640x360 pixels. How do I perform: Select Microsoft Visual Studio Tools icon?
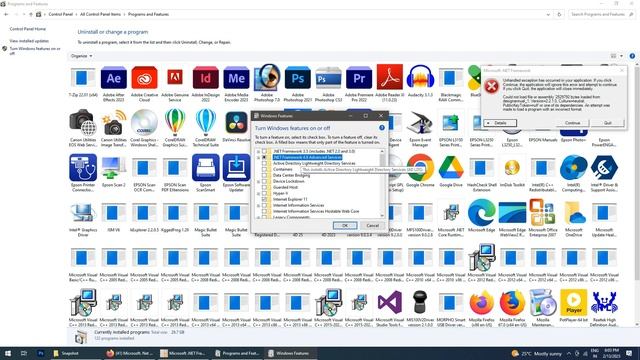click(389, 302)
